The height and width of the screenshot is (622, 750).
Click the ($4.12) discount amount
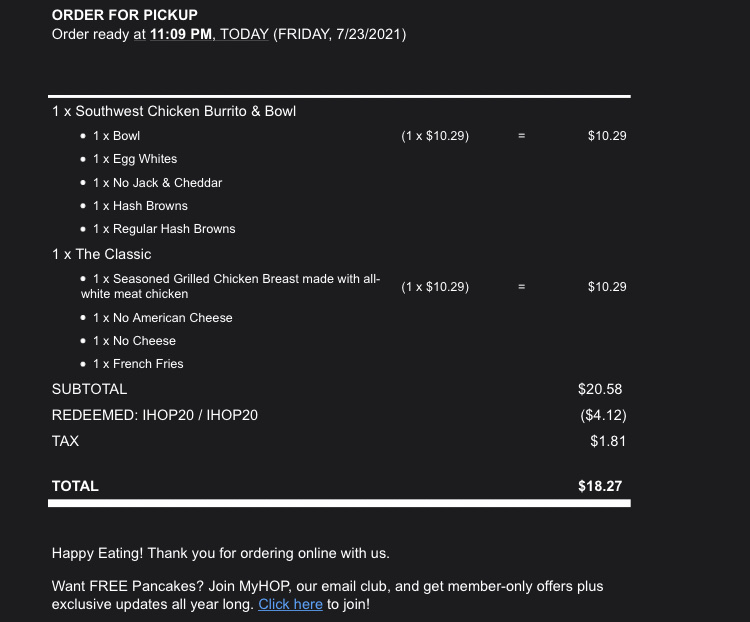pyautogui.click(x=603, y=415)
